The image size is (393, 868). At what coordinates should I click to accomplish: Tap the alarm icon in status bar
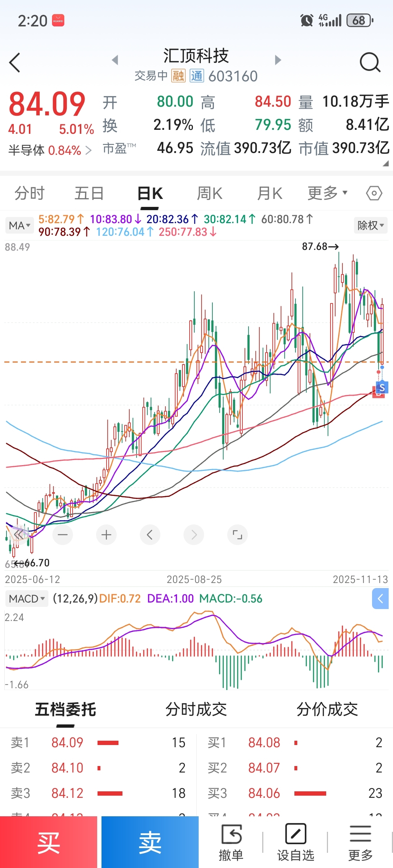pyautogui.click(x=307, y=21)
